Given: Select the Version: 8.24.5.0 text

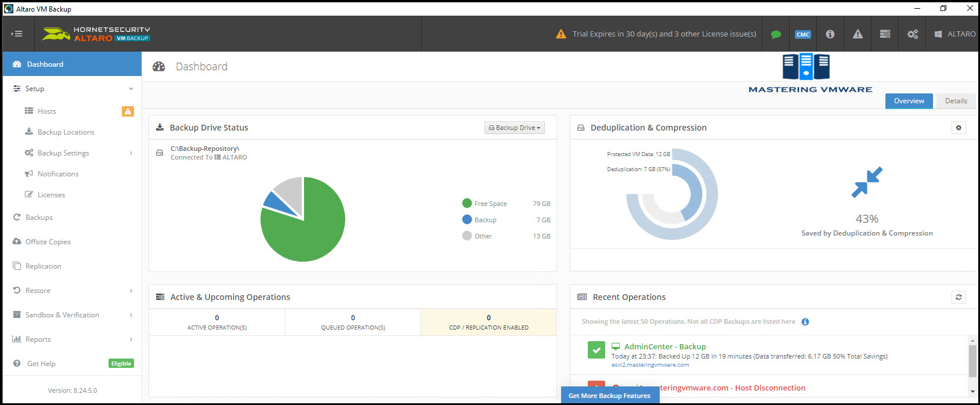Looking at the screenshot, I should click(x=73, y=390).
